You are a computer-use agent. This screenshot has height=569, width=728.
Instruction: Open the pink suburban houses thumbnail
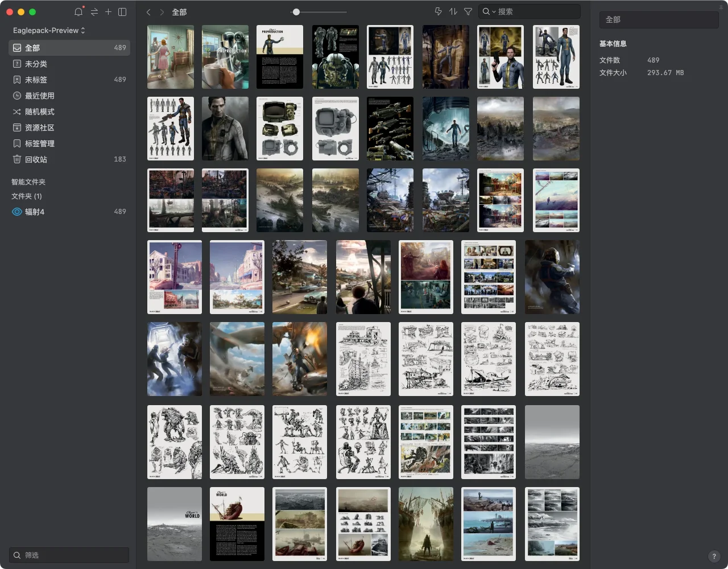coord(175,277)
